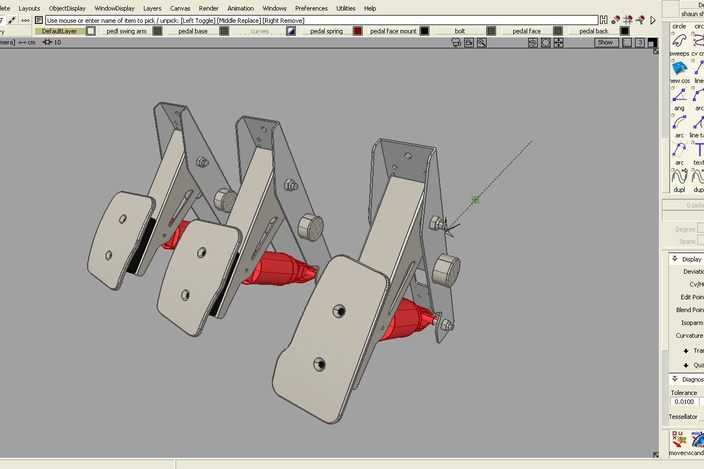Click the H history icon after prompt line
Viewport: 704px width, 469px height.
tap(604, 20)
